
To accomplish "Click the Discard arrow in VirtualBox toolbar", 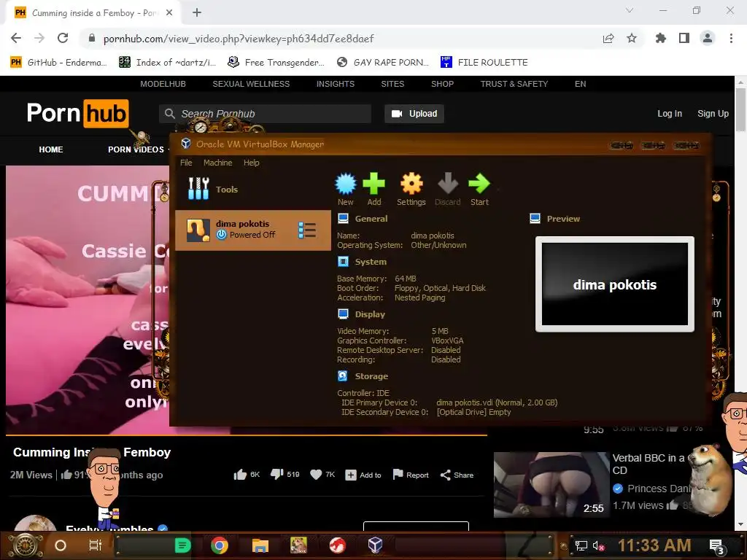I will (448, 184).
